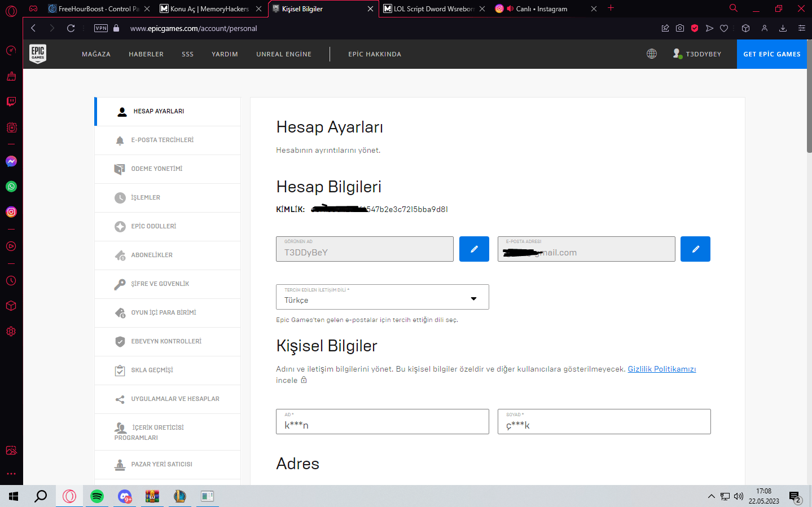This screenshot has width=812, height=507.
Task: Open a new browser tab
Action: click(611, 8)
